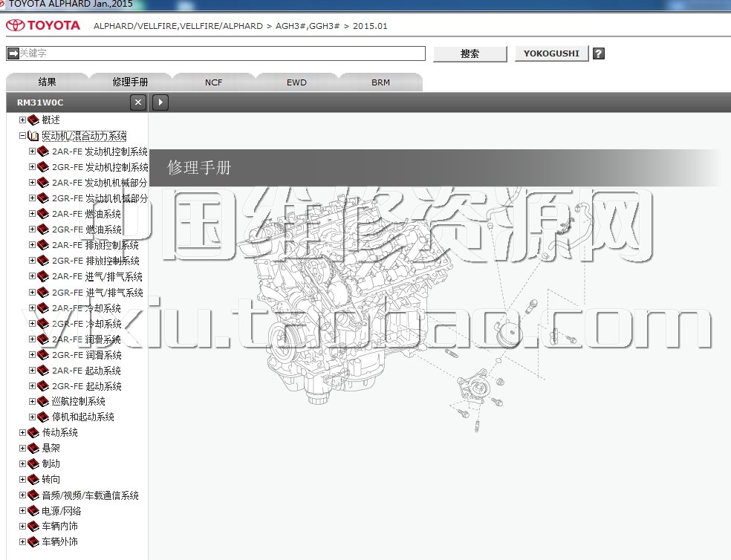
Task: Select 传动系统 tree label
Action: pyautogui.click(x=59, y=433)
